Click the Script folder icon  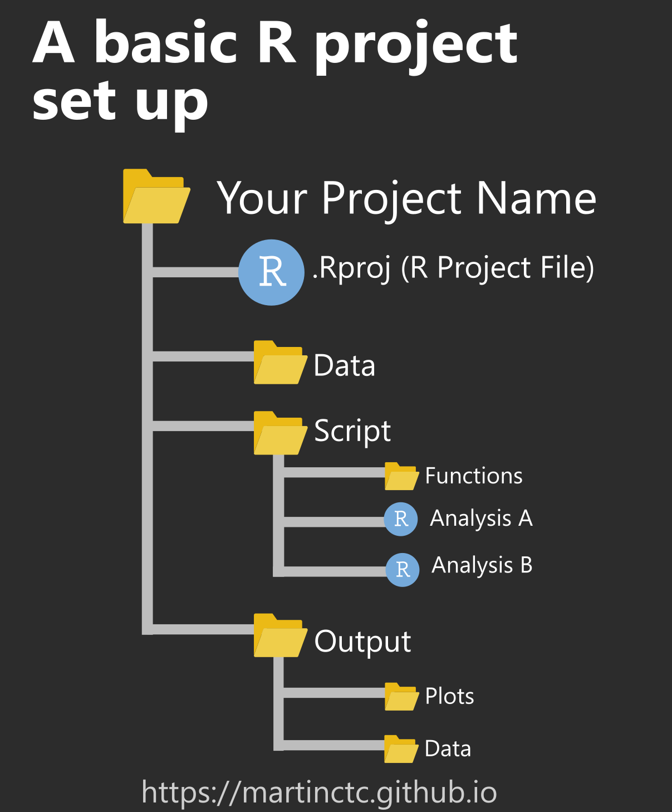[280, 433]
